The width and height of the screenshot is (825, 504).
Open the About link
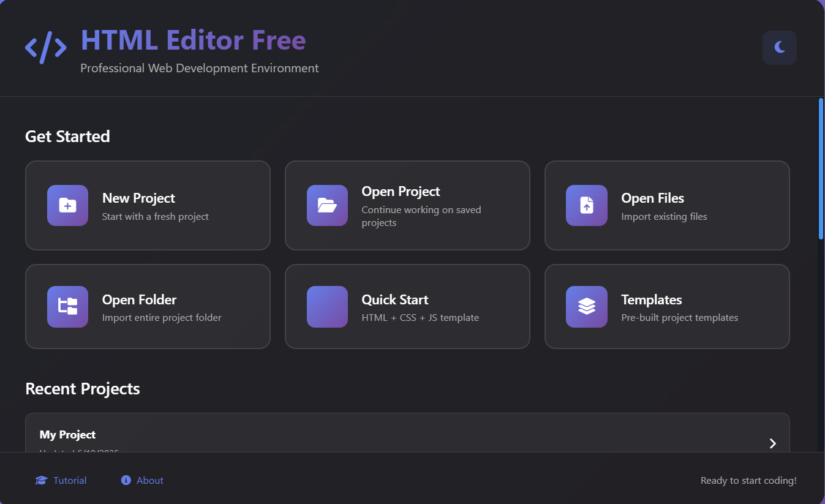point(150,481)
